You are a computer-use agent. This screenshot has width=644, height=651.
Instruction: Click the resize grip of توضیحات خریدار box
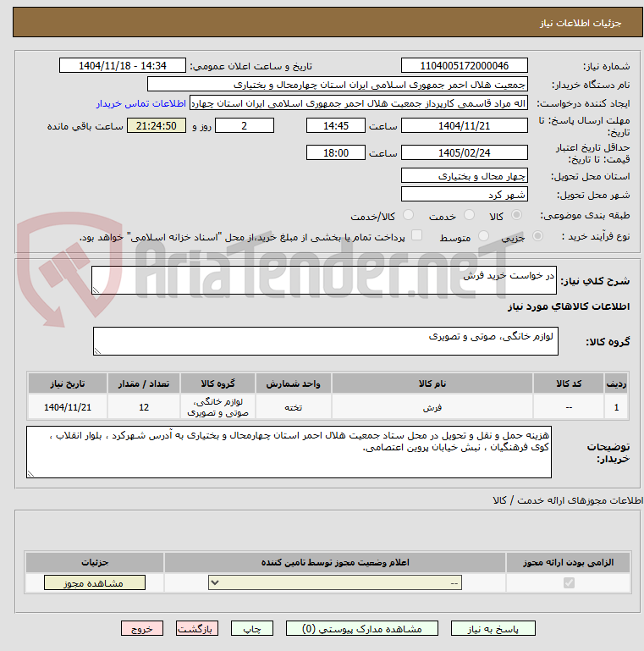[x=30, y=474]
